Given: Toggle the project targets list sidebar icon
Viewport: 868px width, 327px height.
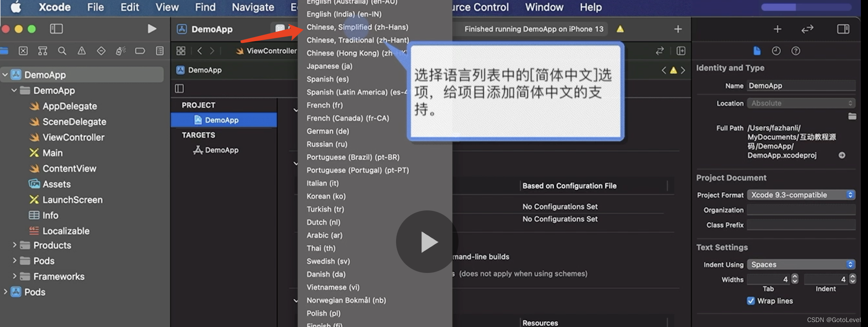Looking at the screenshot, I should 179,88.
